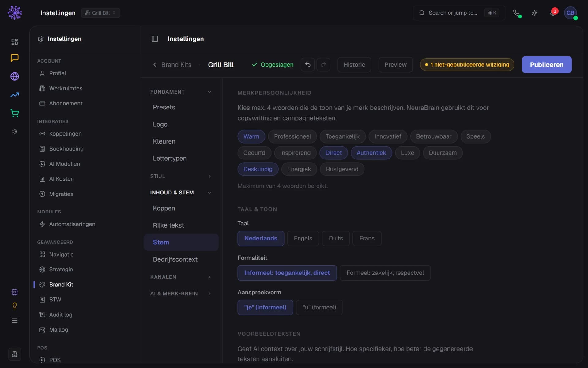
Task: Undo the last change
Action: click(308, 65)
